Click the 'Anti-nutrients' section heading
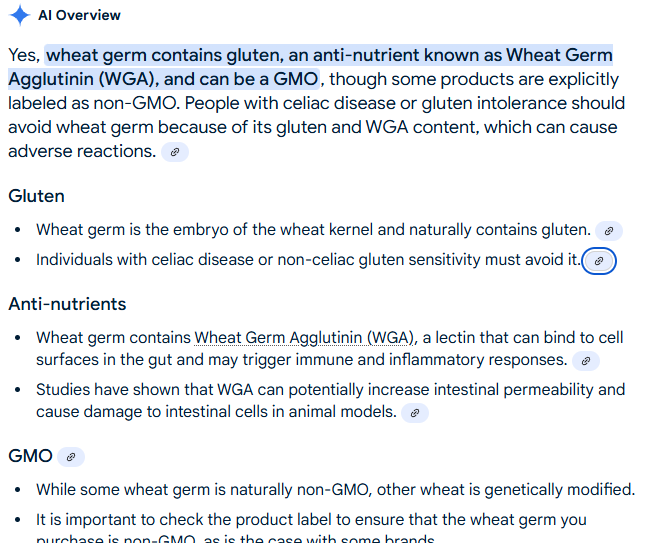Image resolution: width=662 pixels, height=543 pixels. [x=67, y=304]
